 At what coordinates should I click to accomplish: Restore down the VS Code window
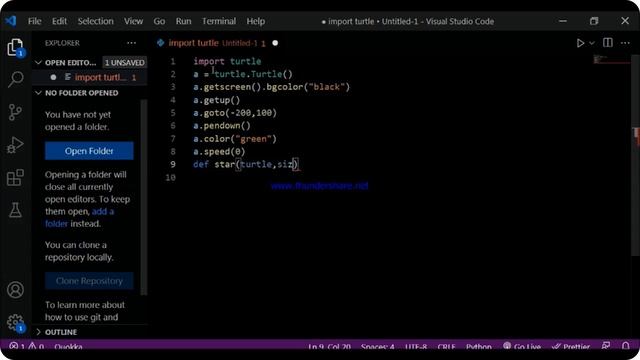tap(594, 21)
